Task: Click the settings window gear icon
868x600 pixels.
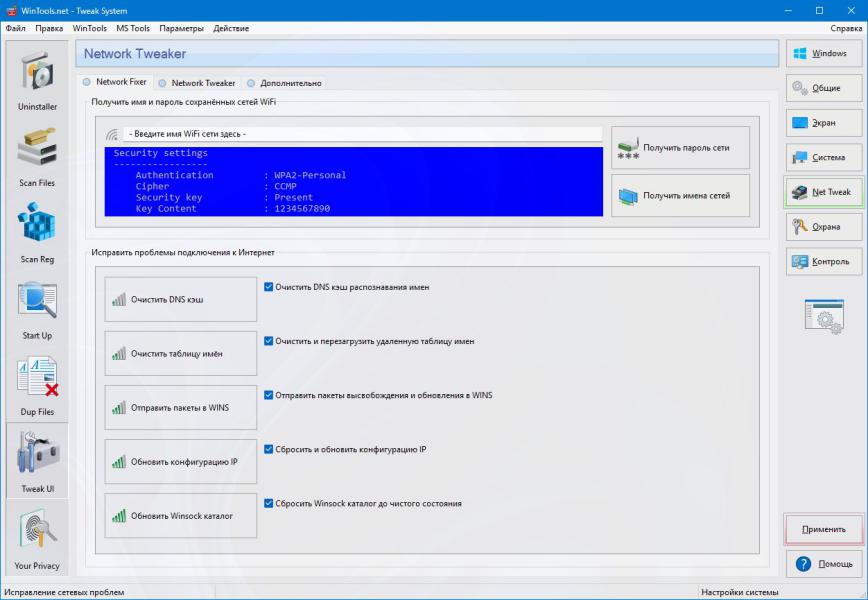Action: pyautogui.click(x=824, y=316)
